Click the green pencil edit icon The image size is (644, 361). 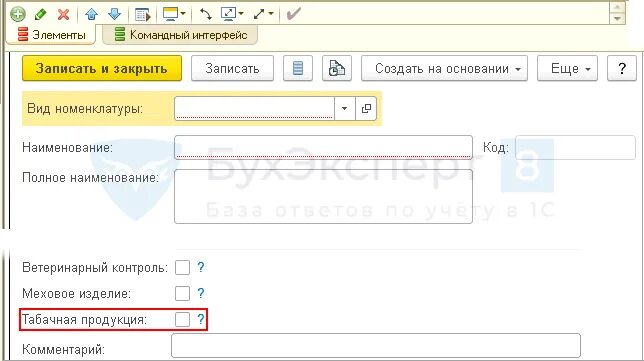(41, 14)
